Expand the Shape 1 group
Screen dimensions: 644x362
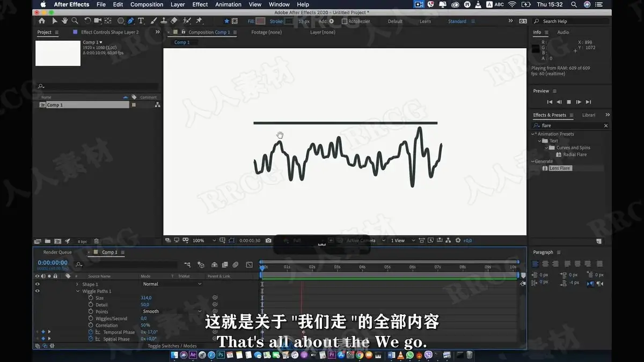77,284
